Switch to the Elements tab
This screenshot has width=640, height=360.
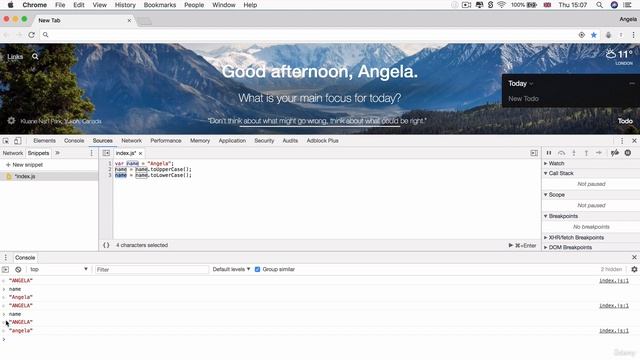pos(44,141)
